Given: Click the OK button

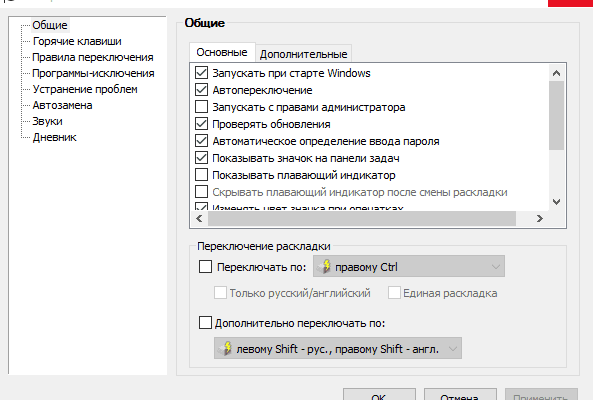Looking at the screenshot, I should (379, 394).
